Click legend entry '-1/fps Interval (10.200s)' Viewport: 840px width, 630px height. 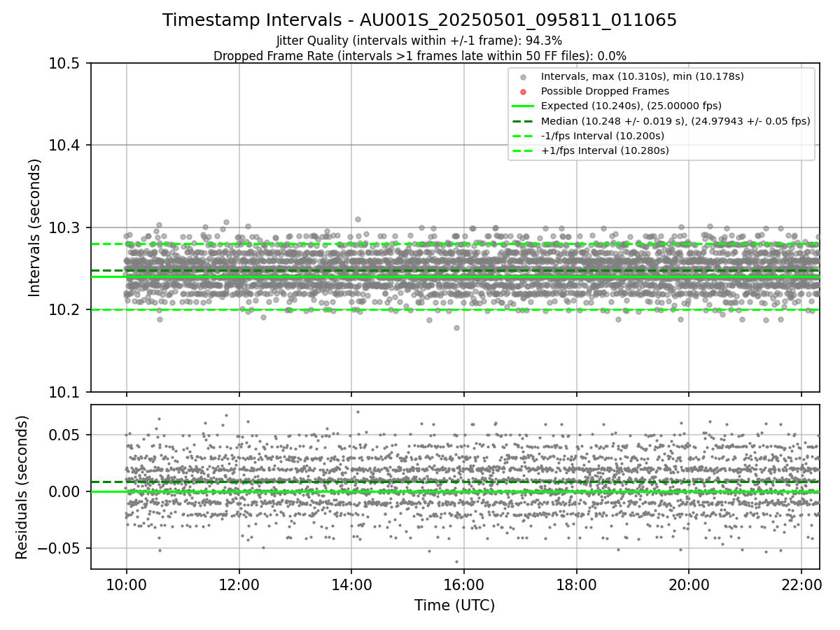click(x=603, y=136)
